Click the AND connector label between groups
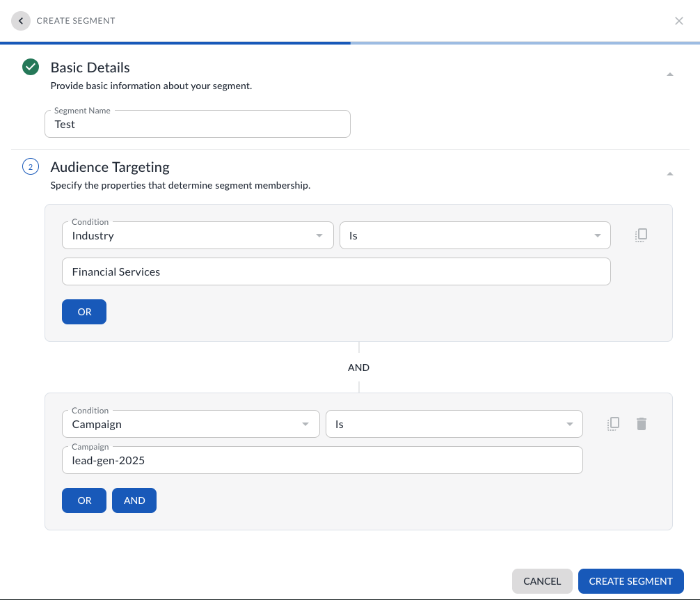The width and height of the screenshot is (700, 600). tap(358, 368)
